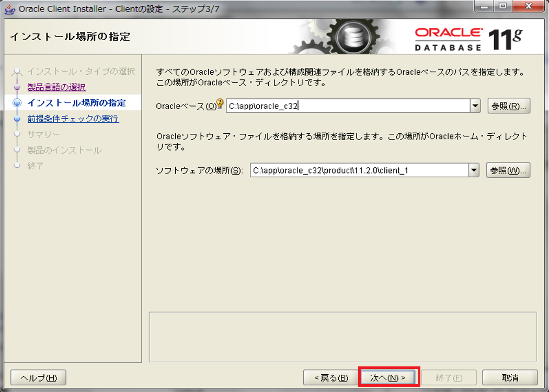Click the current-step bullet for インストール場所の指定
The width and height of the screenshot is (549, 392).
point(17,103)
